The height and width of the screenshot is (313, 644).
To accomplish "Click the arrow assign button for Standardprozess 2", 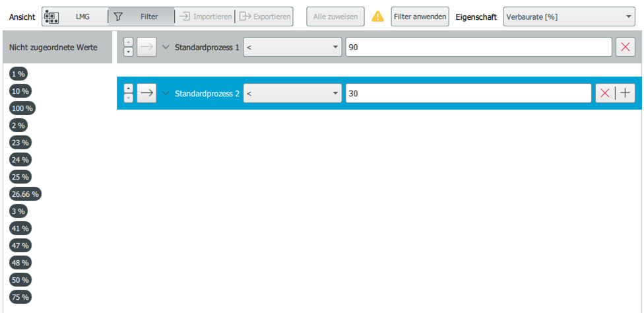I will click(146, 93).
